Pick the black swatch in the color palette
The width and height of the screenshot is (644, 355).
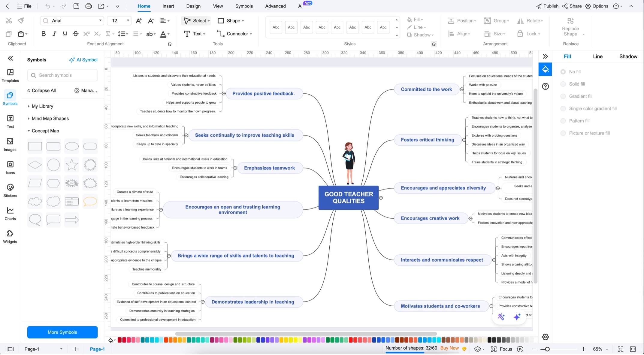[489, 340]
